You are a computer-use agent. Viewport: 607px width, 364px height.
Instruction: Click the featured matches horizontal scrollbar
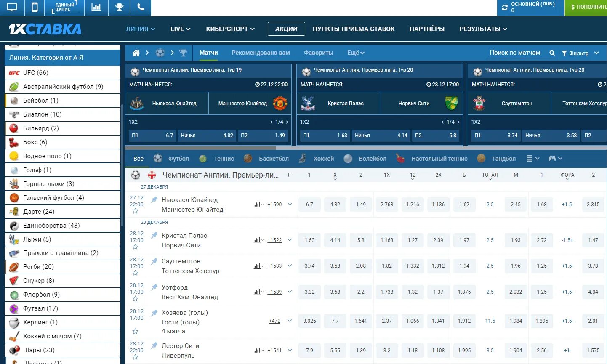coord(201,148)
